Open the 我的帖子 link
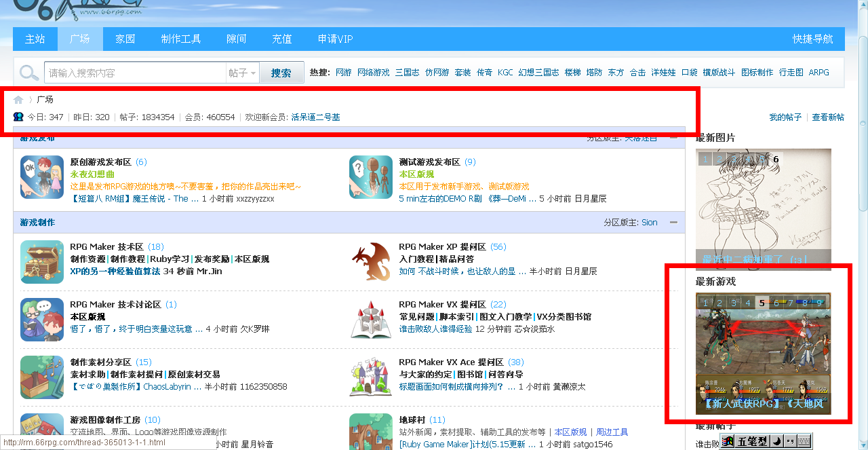This screenshot has width=868, height=450. tap(785, 117)
